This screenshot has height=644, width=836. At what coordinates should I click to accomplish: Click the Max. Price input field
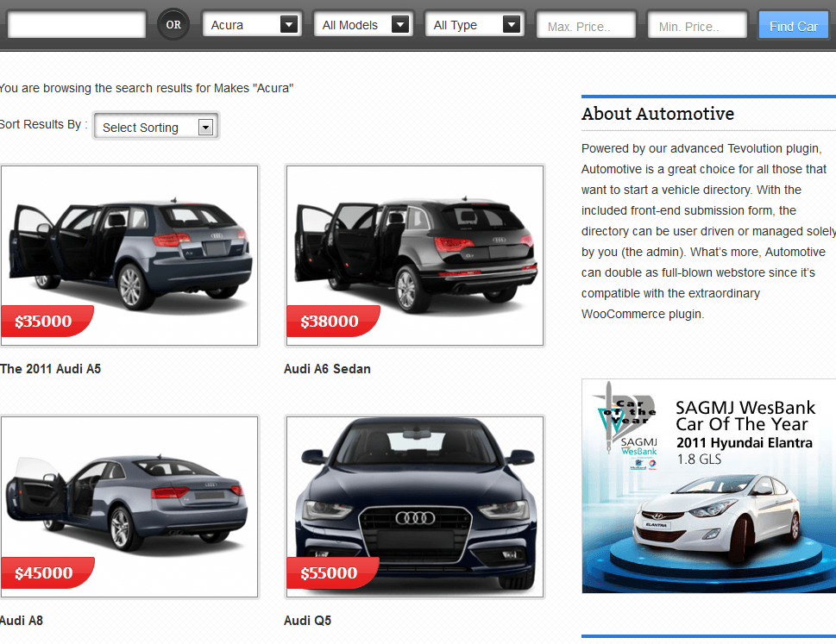pyautogui.click(x=586, y=26)
